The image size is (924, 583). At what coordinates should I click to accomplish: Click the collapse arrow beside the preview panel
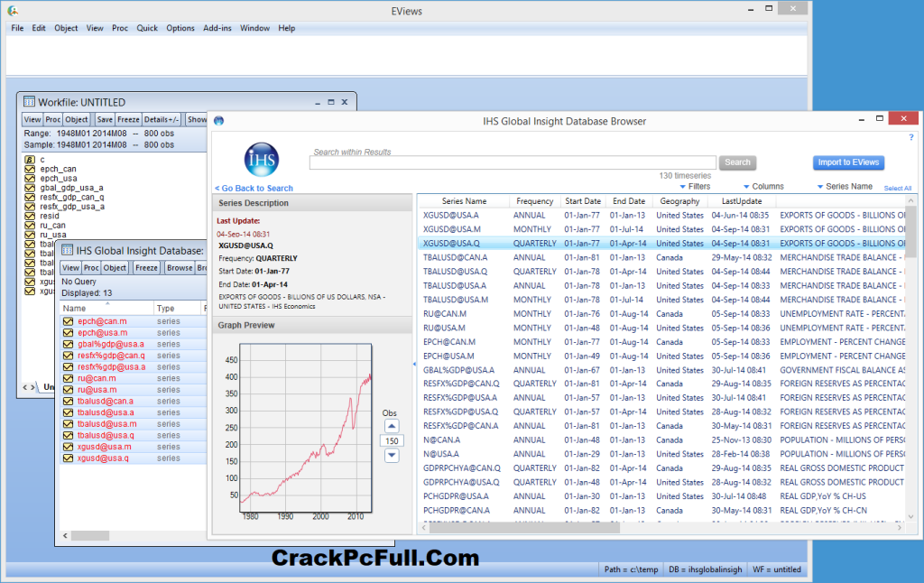[x=413, y=364]
